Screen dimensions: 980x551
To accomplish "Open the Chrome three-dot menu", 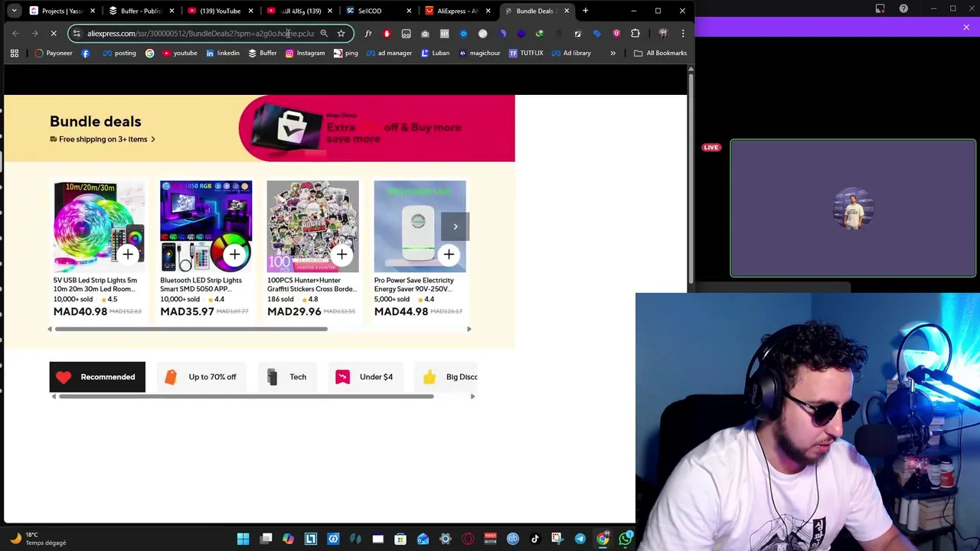I will coord(683,34).
